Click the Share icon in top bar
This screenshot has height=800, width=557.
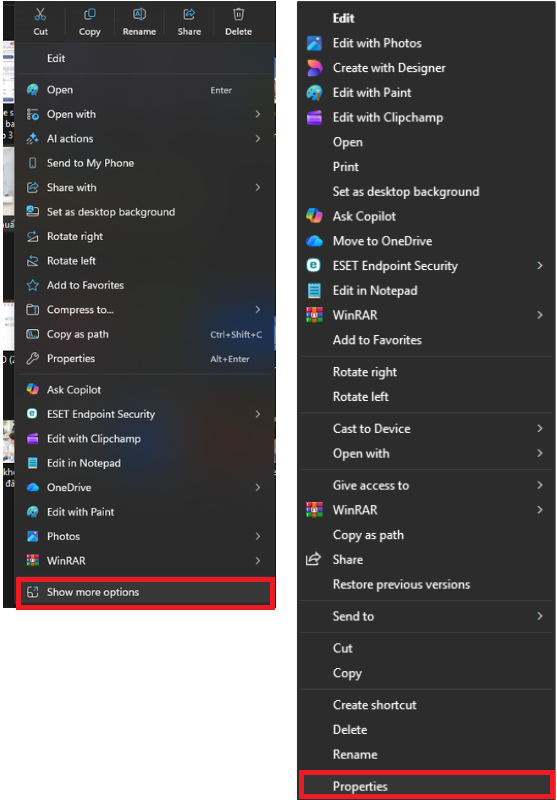click(189, 14)
